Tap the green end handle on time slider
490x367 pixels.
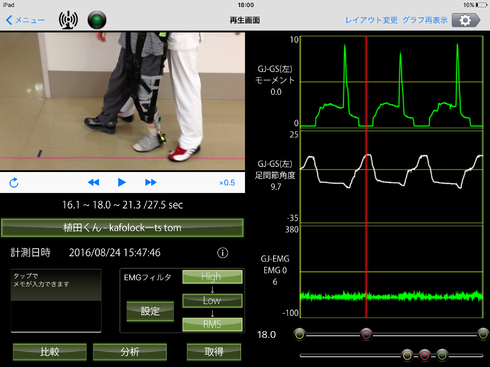[x=483, y=334]
